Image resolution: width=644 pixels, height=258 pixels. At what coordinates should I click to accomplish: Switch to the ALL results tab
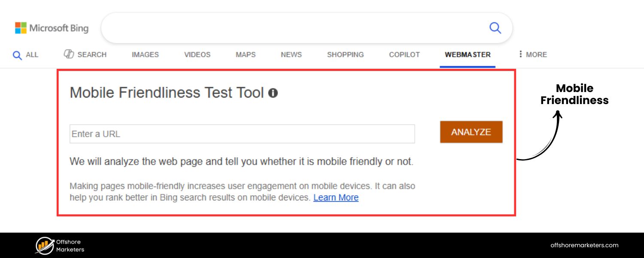(x=26, y=55)
